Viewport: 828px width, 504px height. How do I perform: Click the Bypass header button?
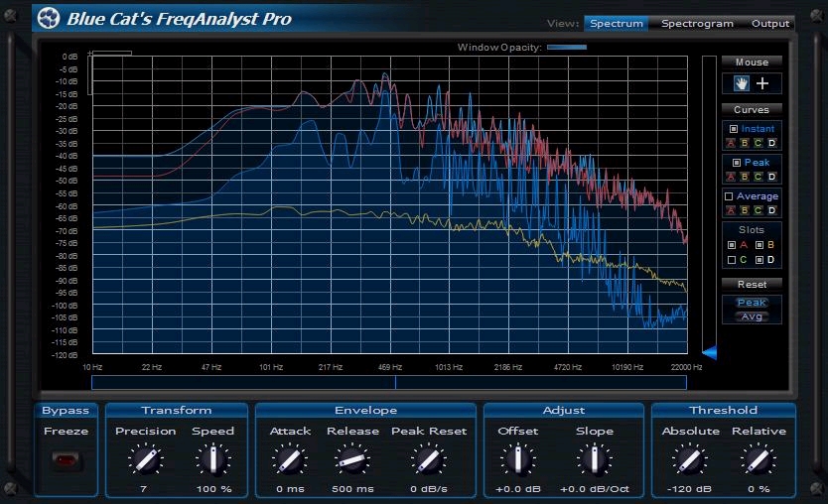66,410
